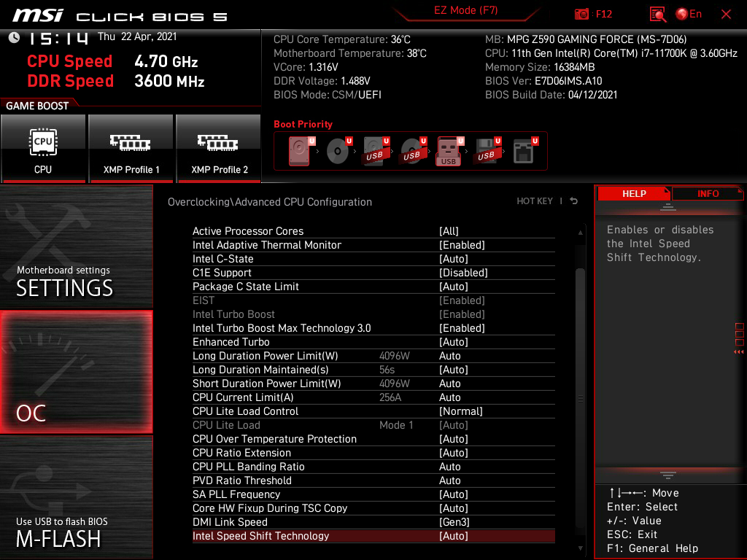Click the Overclocking\Advanced CPU Configuration breadcrumb
747x560 pixels.
click(x=270, y=202)
